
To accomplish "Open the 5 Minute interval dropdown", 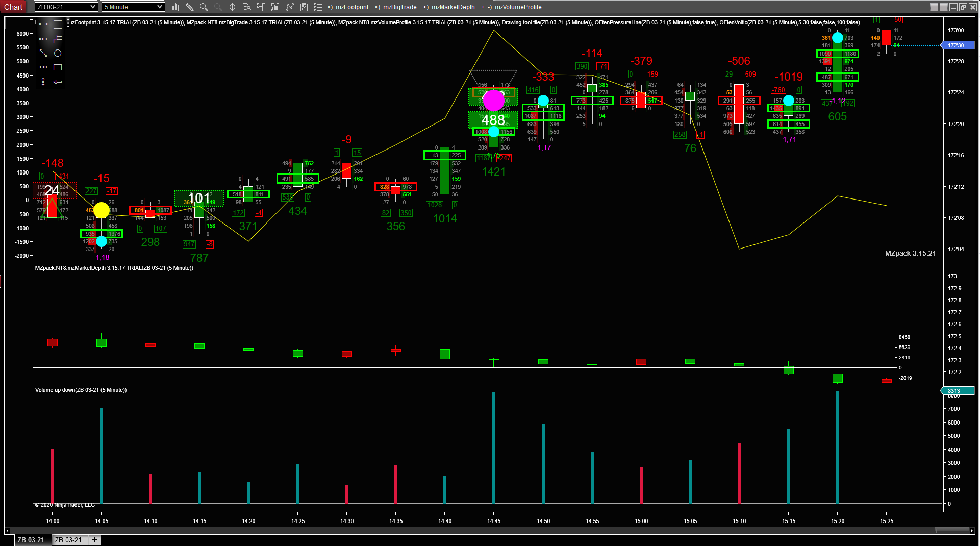I will (133, 7).
